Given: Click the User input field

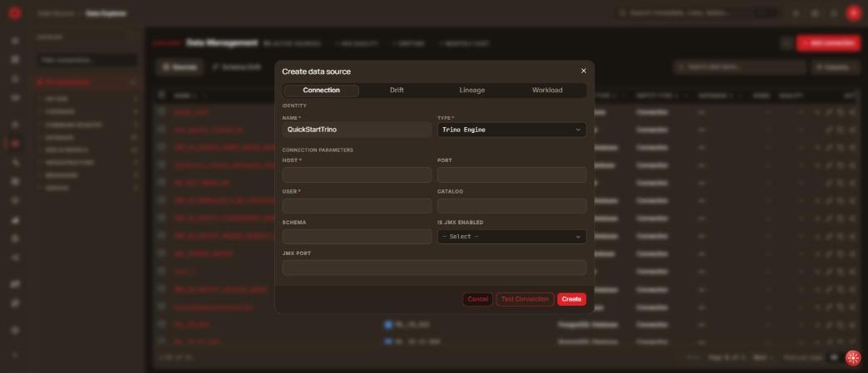Looking at the screenshot, I should (x=357, y=206).
